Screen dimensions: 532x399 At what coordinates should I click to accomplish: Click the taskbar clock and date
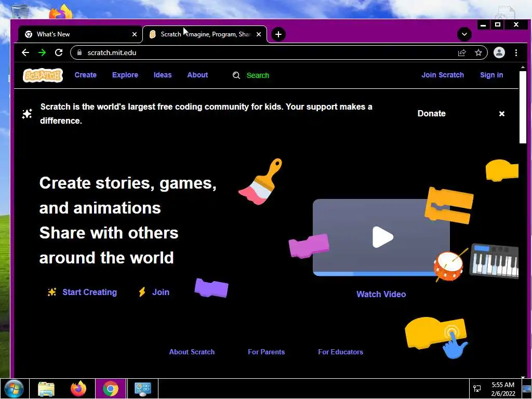pos(503,389)
